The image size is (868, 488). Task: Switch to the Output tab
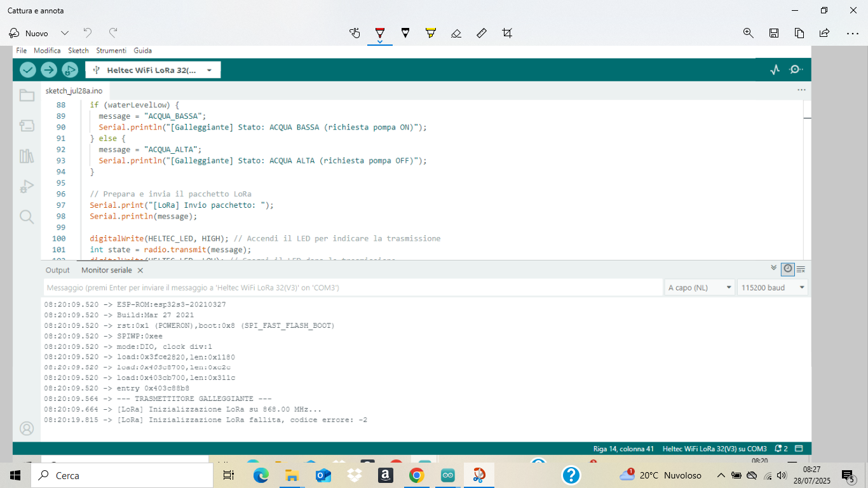[x=58, y=270]
